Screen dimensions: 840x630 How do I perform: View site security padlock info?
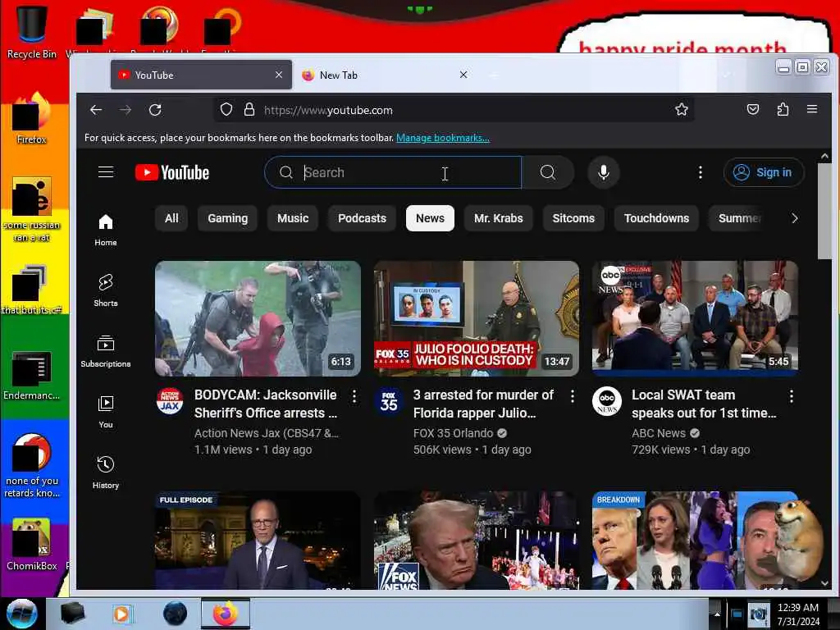click(x=249, y=110)
